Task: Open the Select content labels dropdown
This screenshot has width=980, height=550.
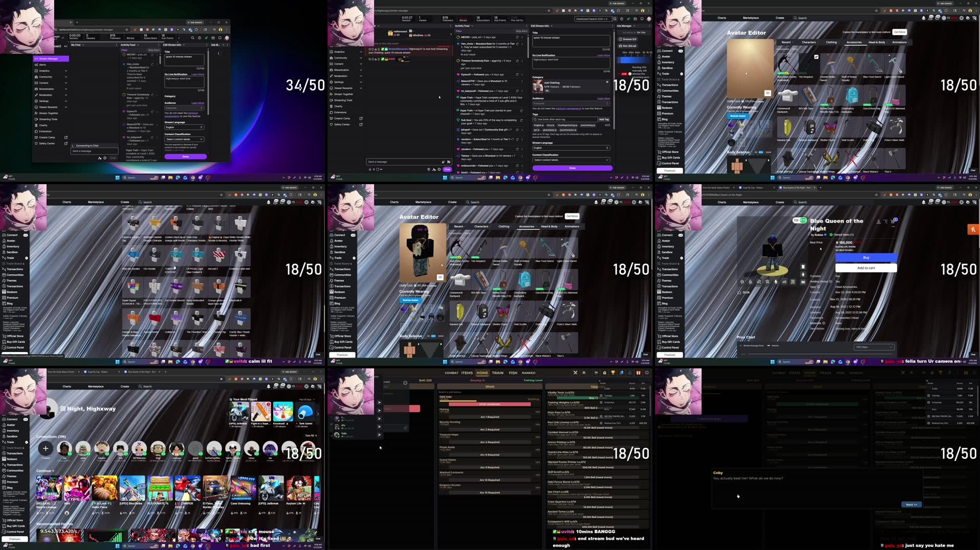Action: click(571, 160)
